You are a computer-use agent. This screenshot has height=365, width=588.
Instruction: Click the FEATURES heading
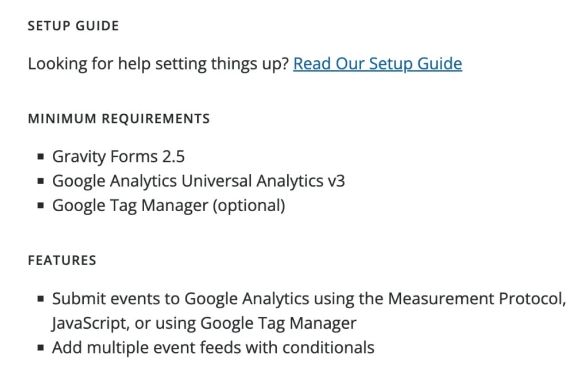[x=62, y=260]
